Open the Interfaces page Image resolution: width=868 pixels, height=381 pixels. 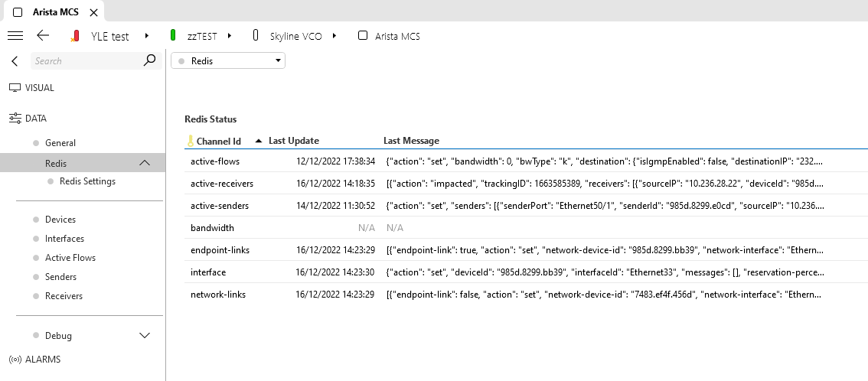tap(65, 239)
